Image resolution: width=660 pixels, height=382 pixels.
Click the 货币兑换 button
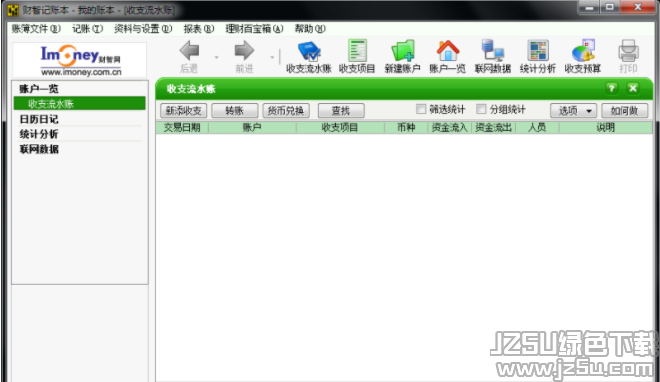point(286,111)
